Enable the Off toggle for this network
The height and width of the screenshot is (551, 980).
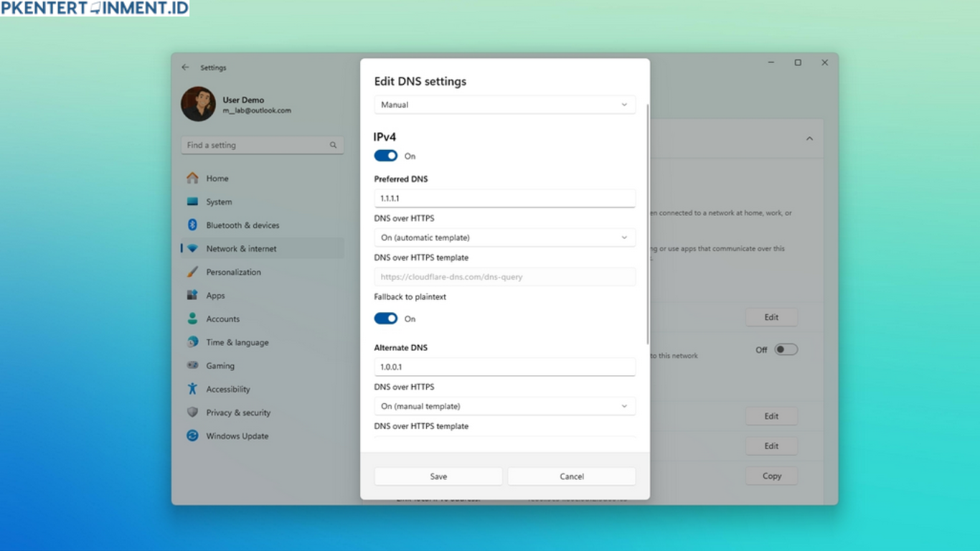coord(786,349)
